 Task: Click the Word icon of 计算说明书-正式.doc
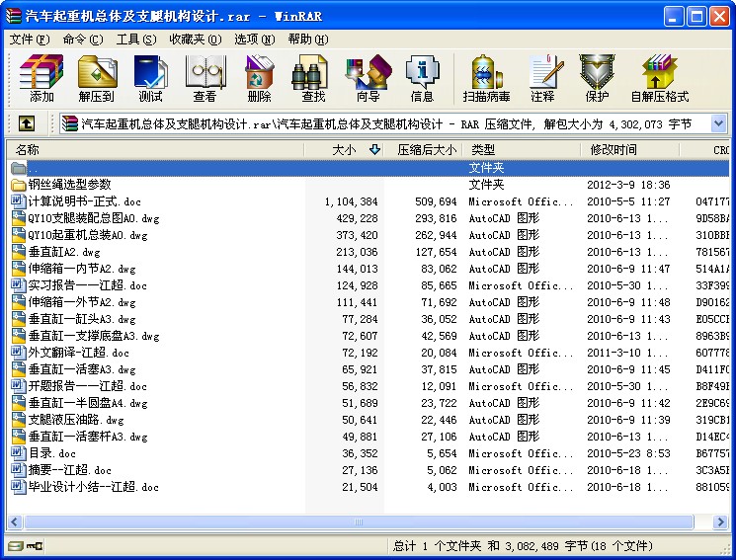point(19,201)
